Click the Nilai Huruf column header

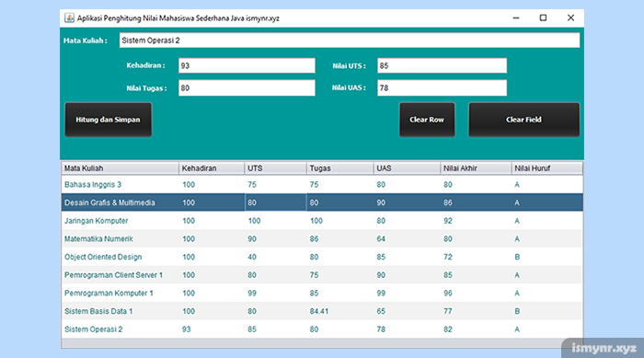pos(546,168)
